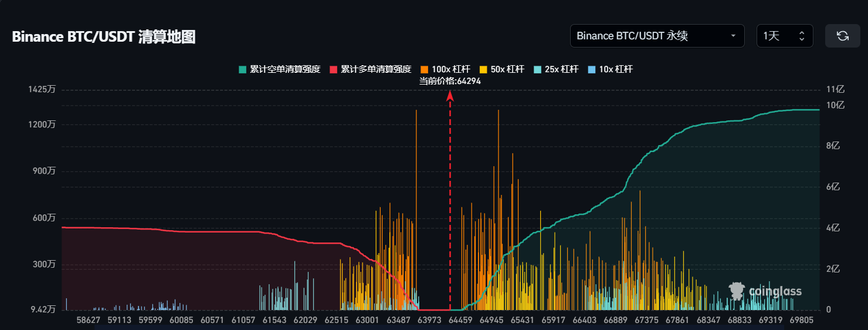Click the 1425万 left axis label
The image size is (868, 330).
[42, 90]
